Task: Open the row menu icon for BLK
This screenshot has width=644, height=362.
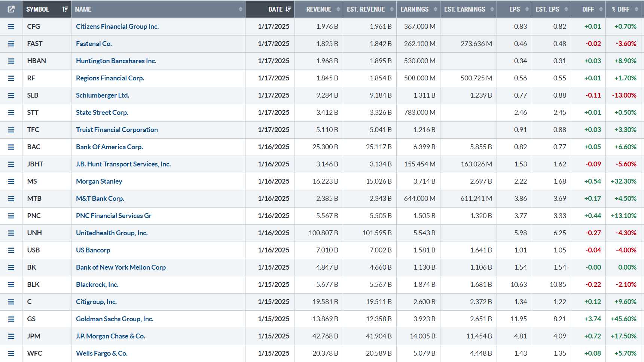Action: 11,285
